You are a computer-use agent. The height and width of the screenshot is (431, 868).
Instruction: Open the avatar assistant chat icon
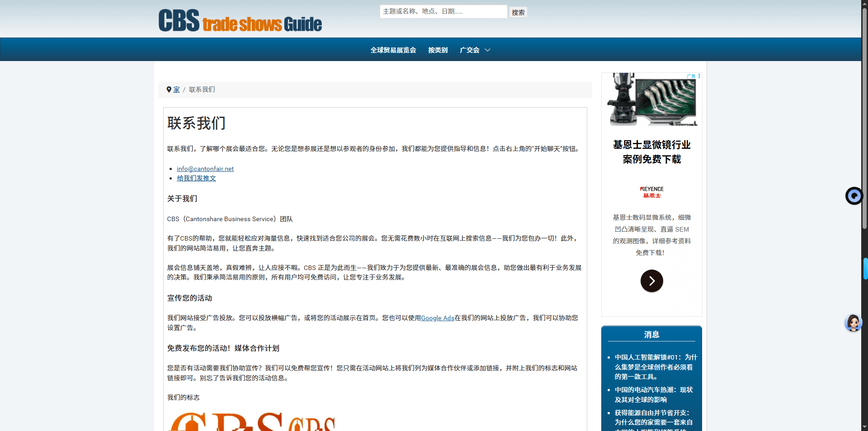pyautogui.click(x=853, y=323)
